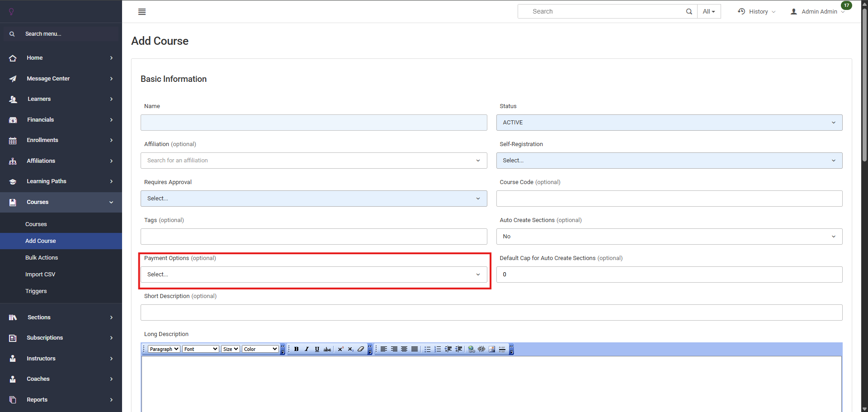Open the Admin Admin user menu

click(817, 11)
